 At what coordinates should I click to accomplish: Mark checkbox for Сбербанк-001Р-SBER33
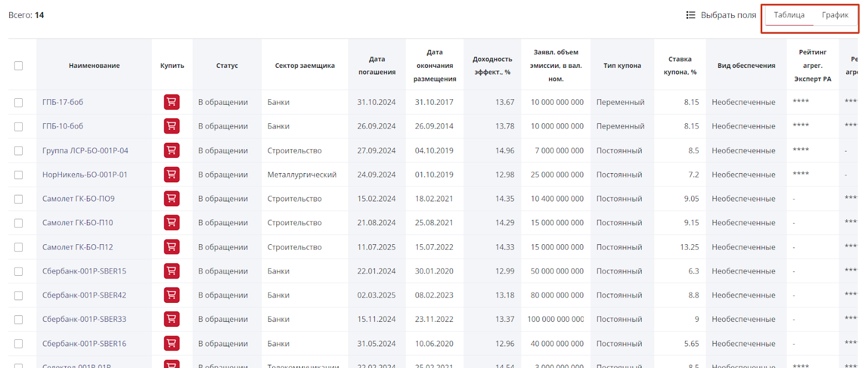click(18, 320)
